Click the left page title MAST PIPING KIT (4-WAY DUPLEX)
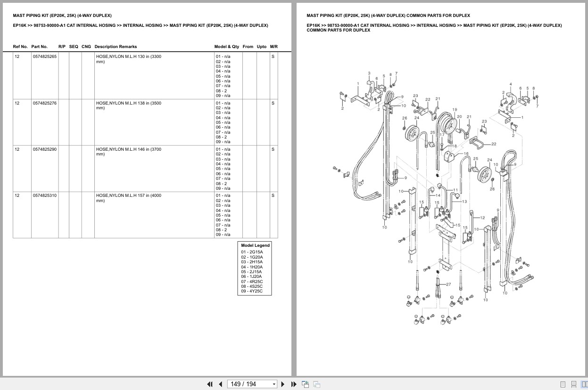The width and height of the screenshot is (588, 390). coord(62,16)
